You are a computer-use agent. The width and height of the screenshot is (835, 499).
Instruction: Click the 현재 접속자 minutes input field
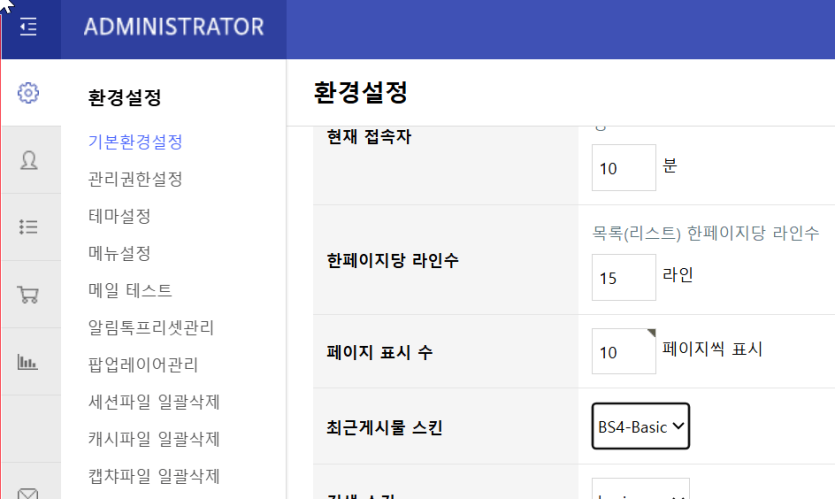(624, 167)
